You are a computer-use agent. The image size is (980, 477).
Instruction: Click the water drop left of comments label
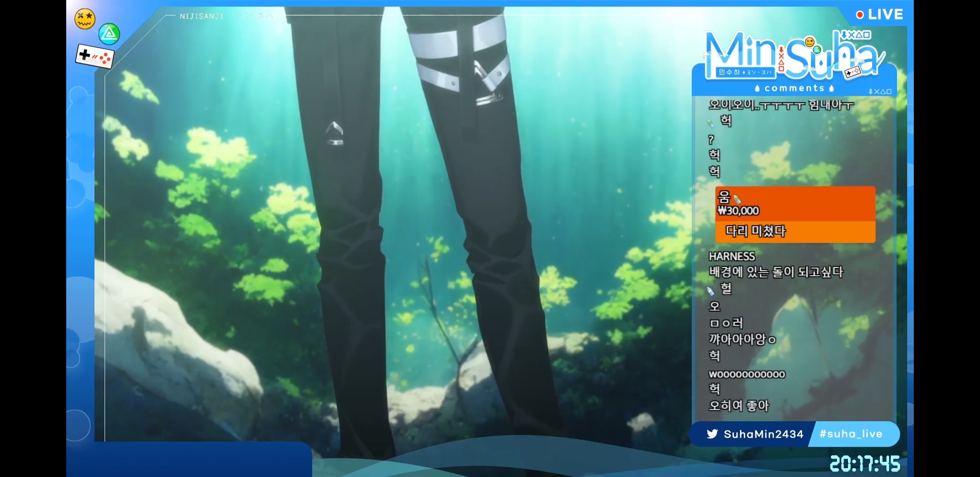coord(758,88)
